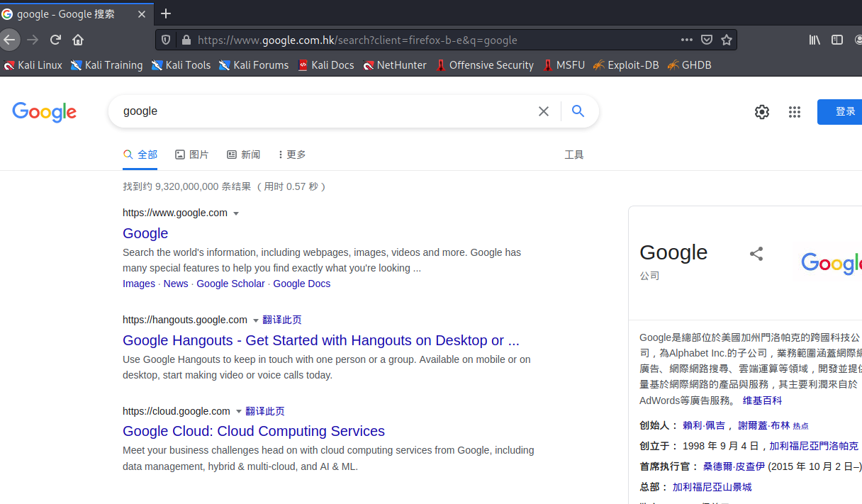Viewport: 862px width, 504px height.
Task: Open Kali Tools bookmark
Action: coord(181,65)
